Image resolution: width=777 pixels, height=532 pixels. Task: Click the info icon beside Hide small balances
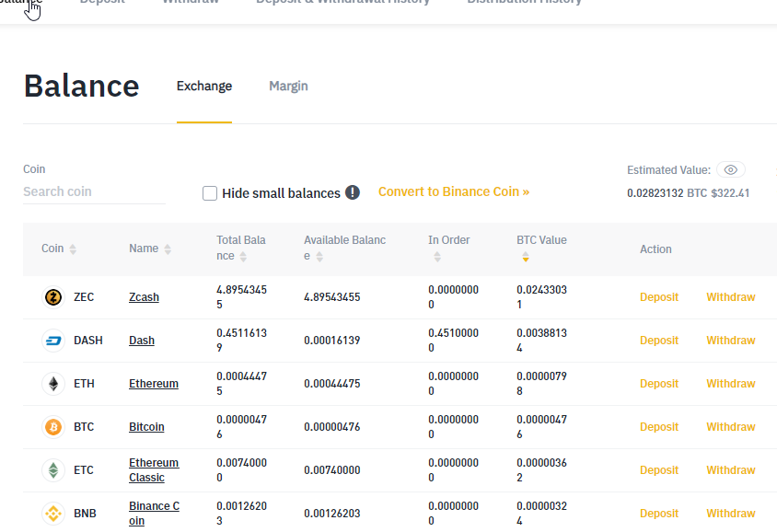pos(353,192)
